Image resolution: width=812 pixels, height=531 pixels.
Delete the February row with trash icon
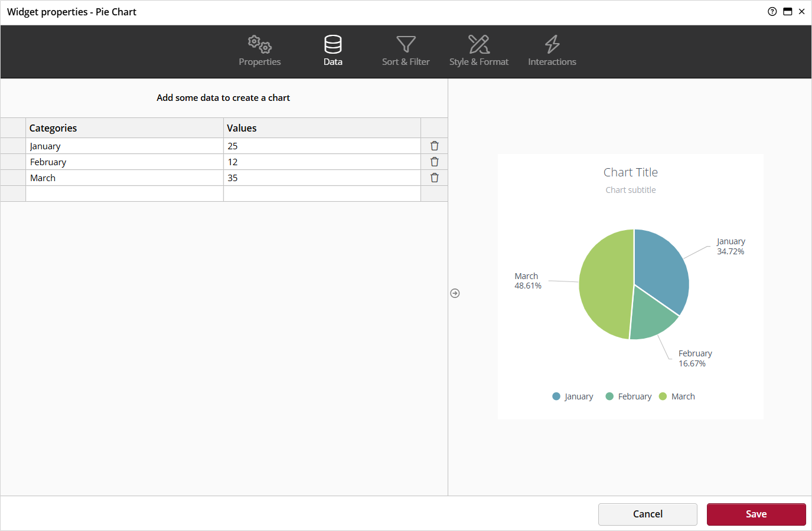(435, 162)
